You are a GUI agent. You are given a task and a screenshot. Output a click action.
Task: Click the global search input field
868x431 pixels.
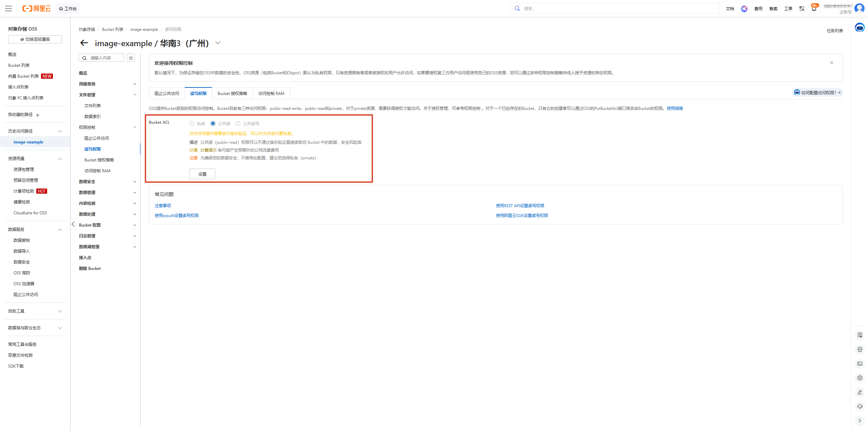pos(614,8)
